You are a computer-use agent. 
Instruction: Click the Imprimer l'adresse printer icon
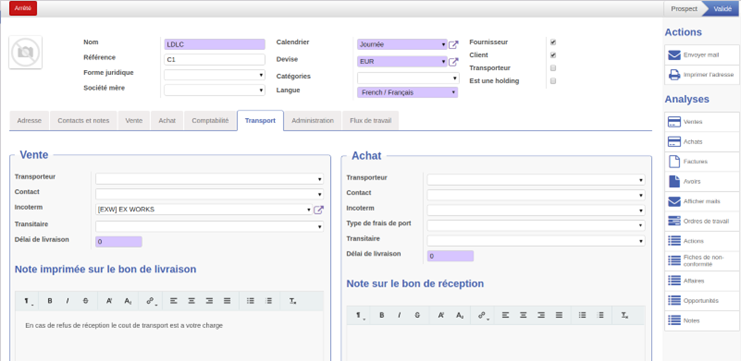tap(674, 75)
